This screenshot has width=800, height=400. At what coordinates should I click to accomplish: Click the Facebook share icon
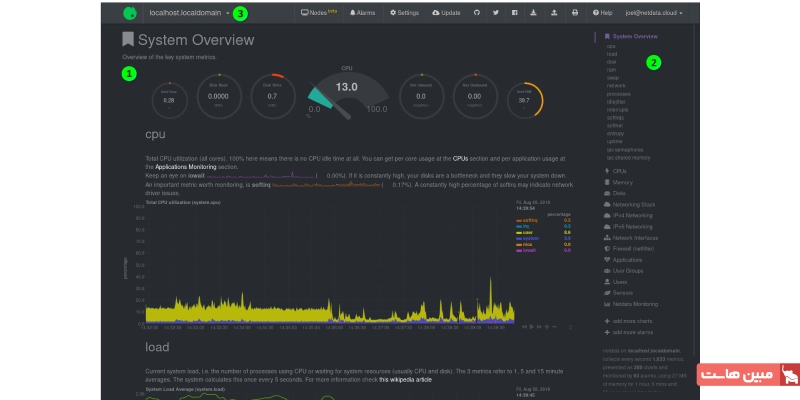[x=514, y=13]
